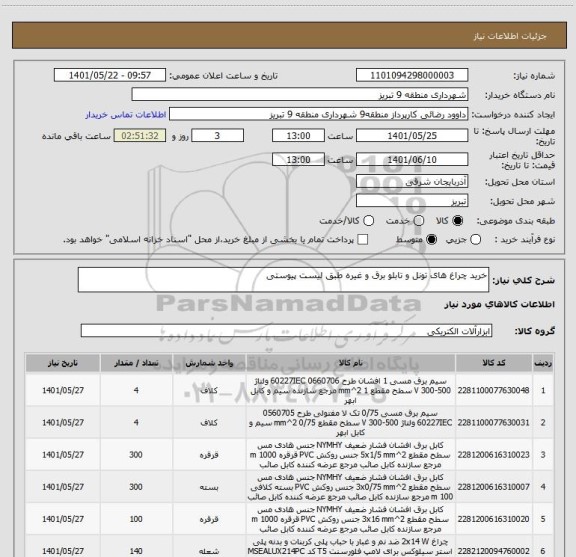The height and width of the screenshot is (557, 576).
Task: Click product code 2281100077630048
Action: click(x=493, y=390)
